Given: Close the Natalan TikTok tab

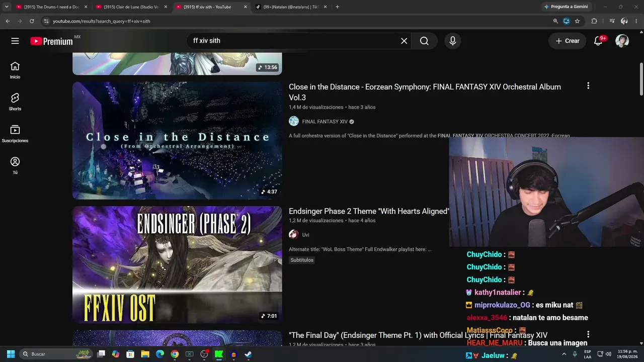Looking at the screenshot, I should (326, 7).
